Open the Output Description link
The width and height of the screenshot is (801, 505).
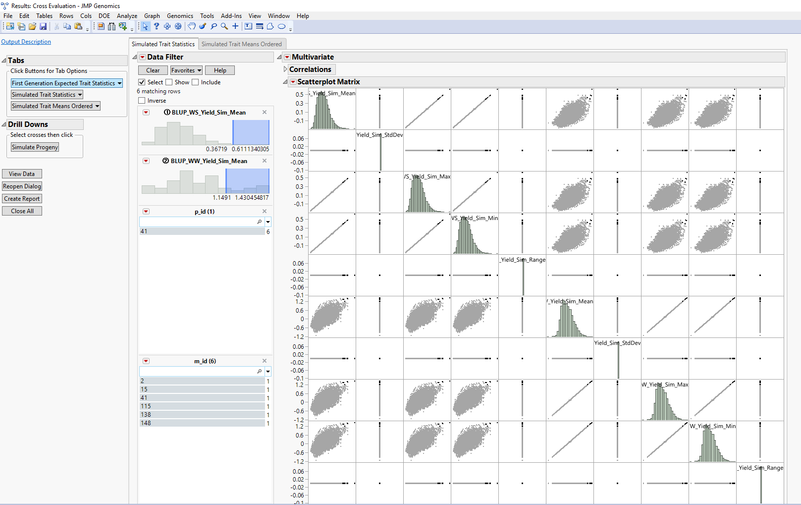point(26,42)
